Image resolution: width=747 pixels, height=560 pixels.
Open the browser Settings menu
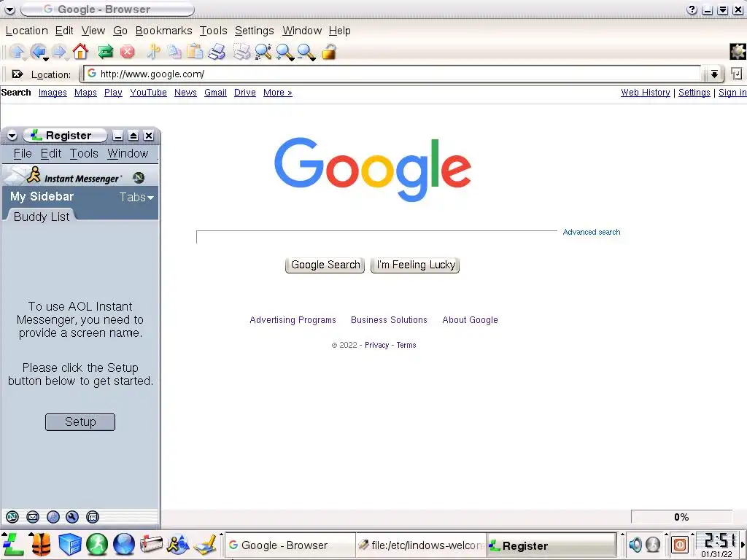coord(254,31)
